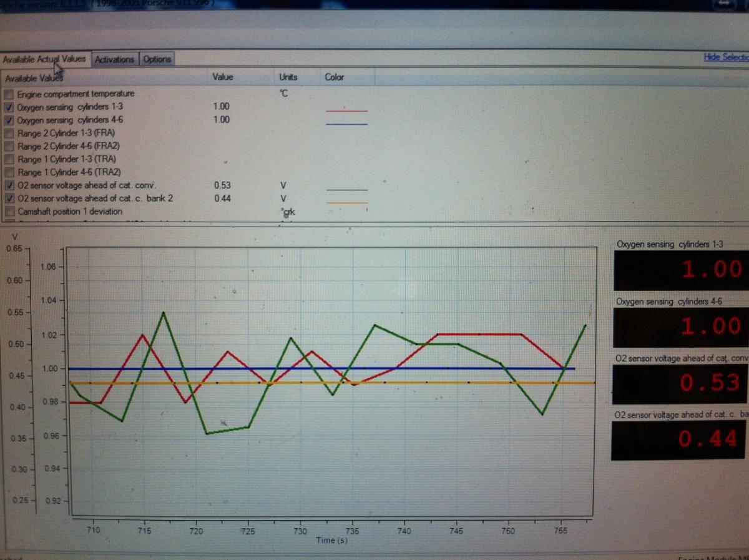Uncheck Oxygen sensing cylinders 1-3
The image size is (749, 560).
[x=9, y=107]
